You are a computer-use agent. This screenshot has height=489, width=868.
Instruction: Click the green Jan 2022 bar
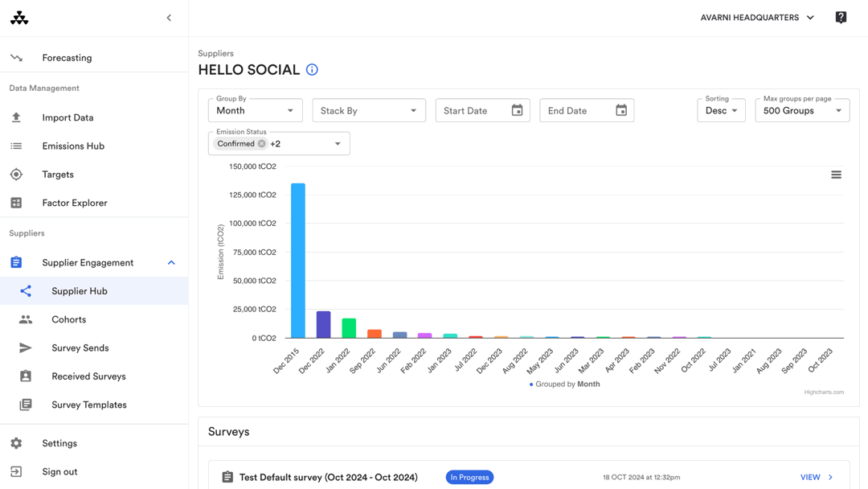pos(349,328)
